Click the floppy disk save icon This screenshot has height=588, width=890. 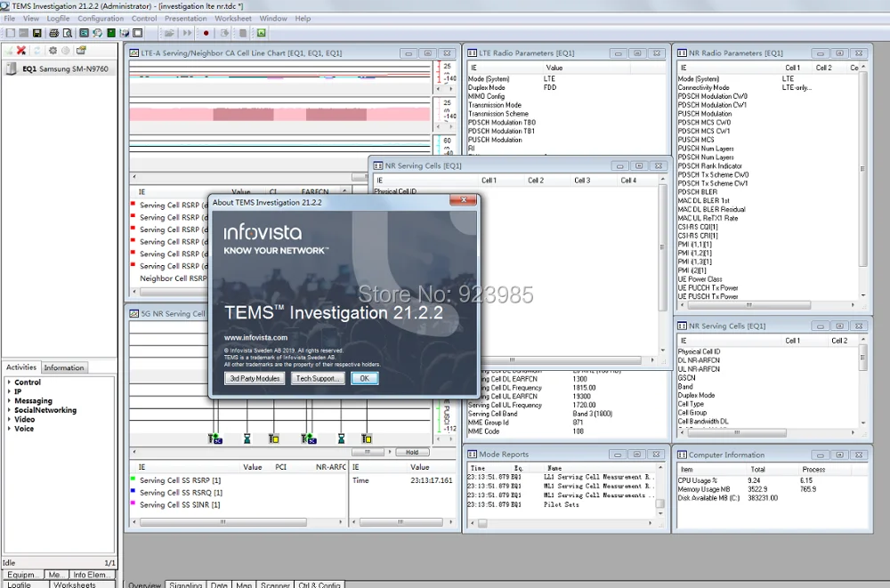tap(36, 33)
